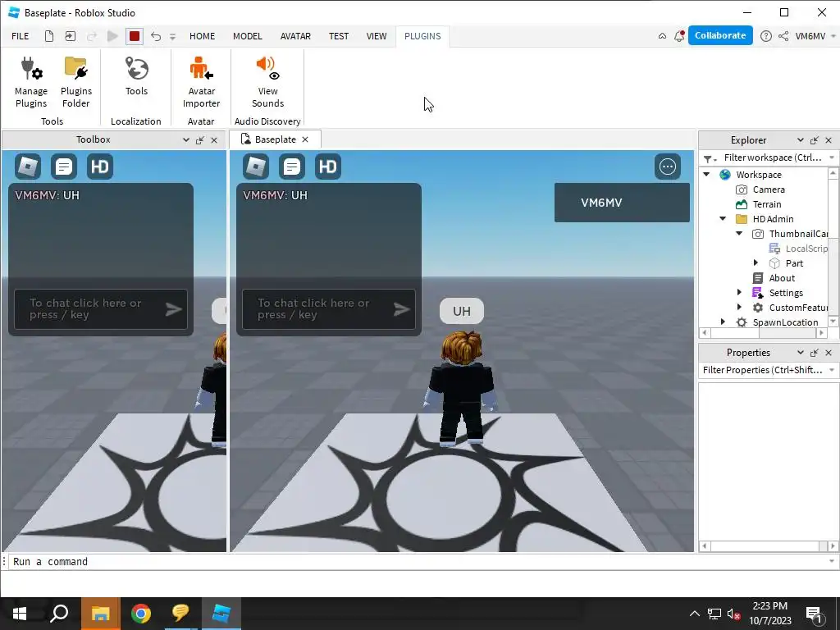This screenshot has width=840, height=630.
Task: Collapse the Workspace tree node
Action: [x=706, y=174]
